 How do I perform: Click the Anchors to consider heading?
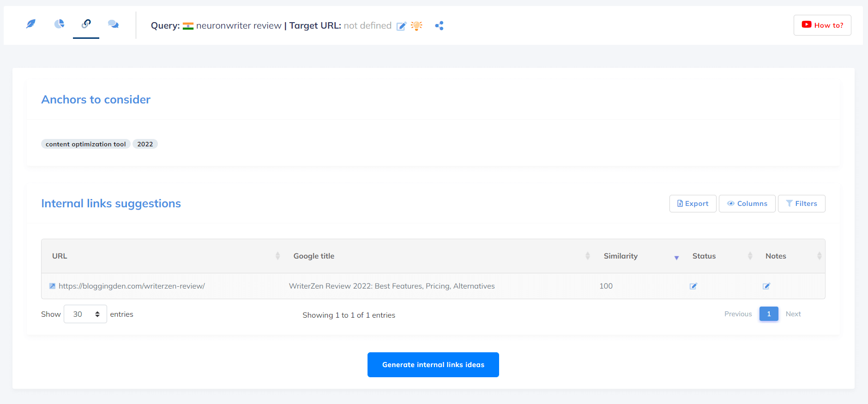click(x=96, y=100)
